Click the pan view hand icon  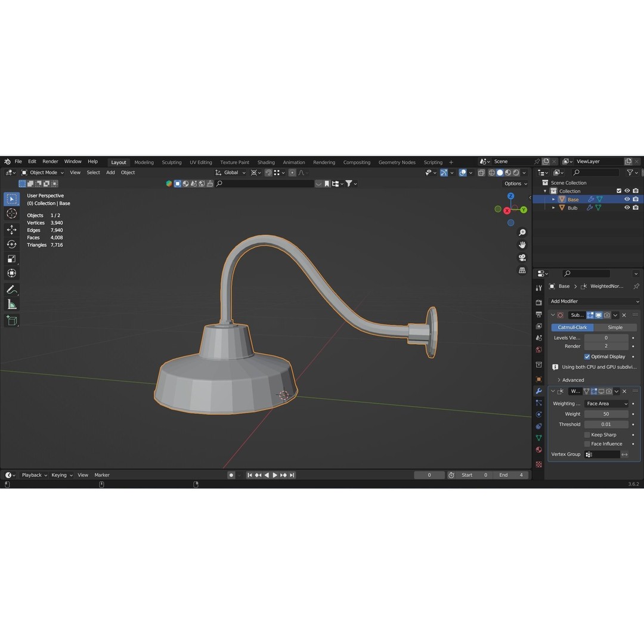522,245
